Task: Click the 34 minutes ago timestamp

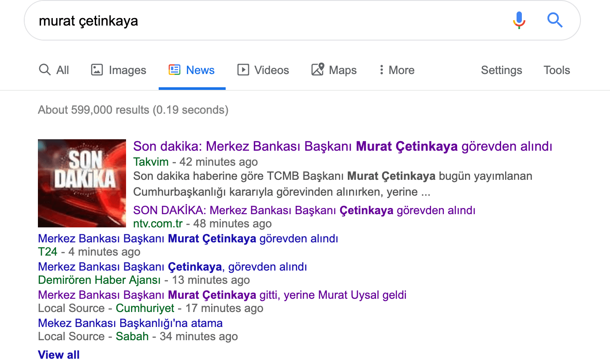Action: click(x=199, y=337)
